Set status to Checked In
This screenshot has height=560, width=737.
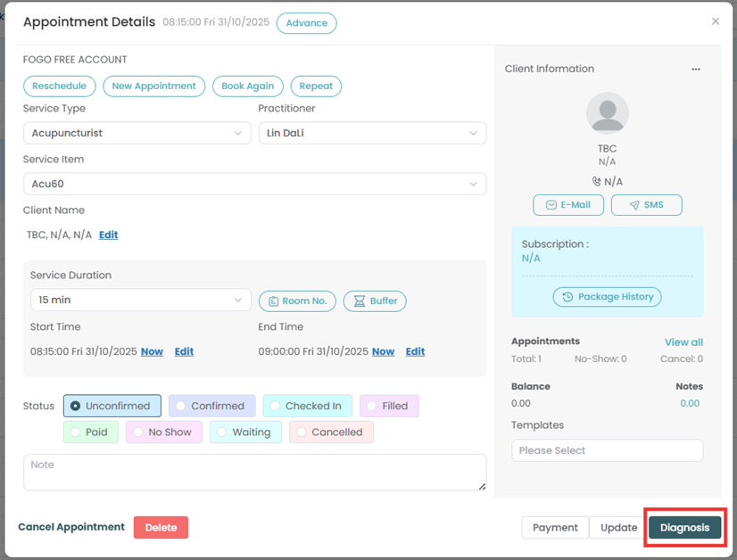click(307, 406)
